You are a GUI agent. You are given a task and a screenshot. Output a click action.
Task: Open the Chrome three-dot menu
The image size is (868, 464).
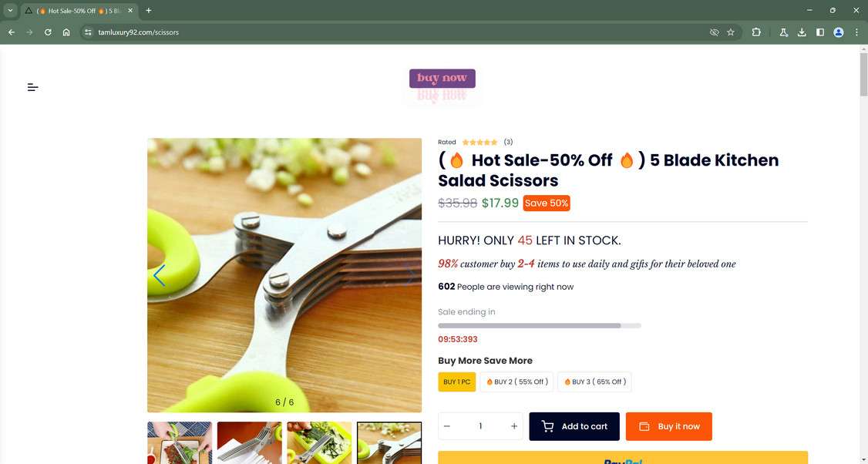(x=856, y=32)
